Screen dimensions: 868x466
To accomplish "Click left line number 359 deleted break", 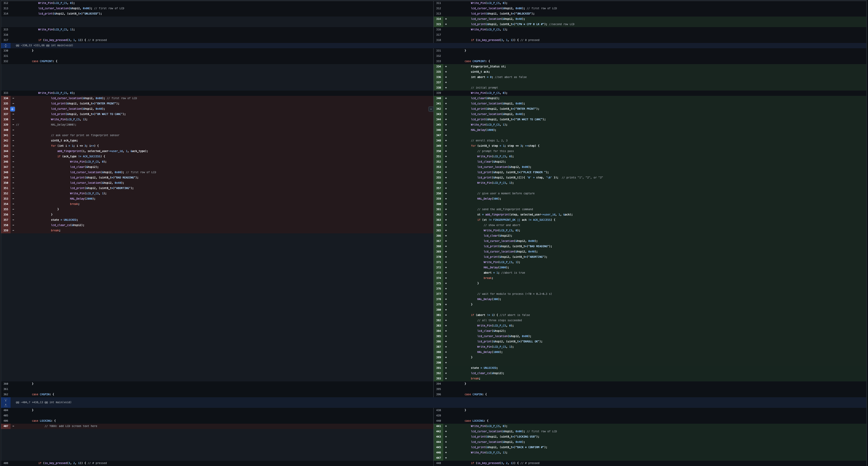I will [6, 230].
